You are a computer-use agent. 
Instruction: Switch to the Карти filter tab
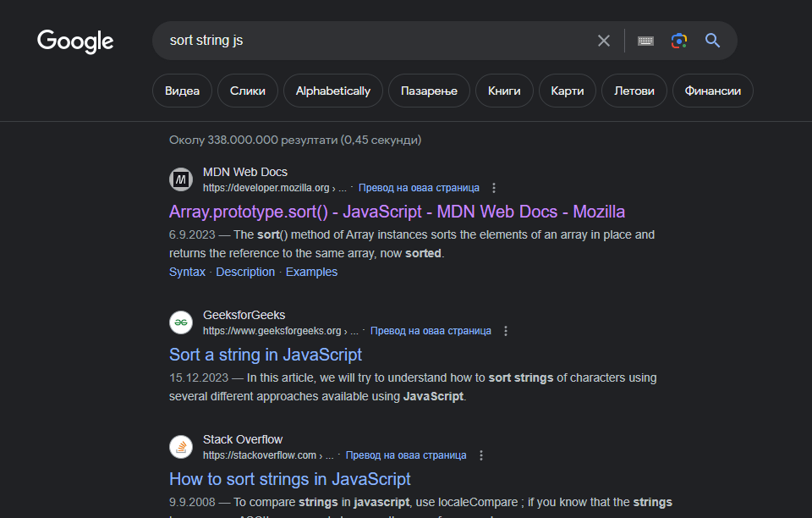click(567, 91)
